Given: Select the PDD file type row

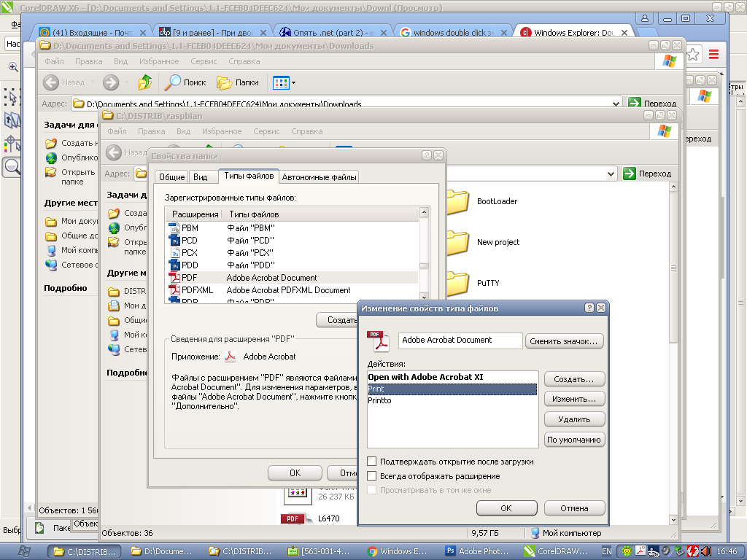Looking at the screenshot, I should pos(292,265).
